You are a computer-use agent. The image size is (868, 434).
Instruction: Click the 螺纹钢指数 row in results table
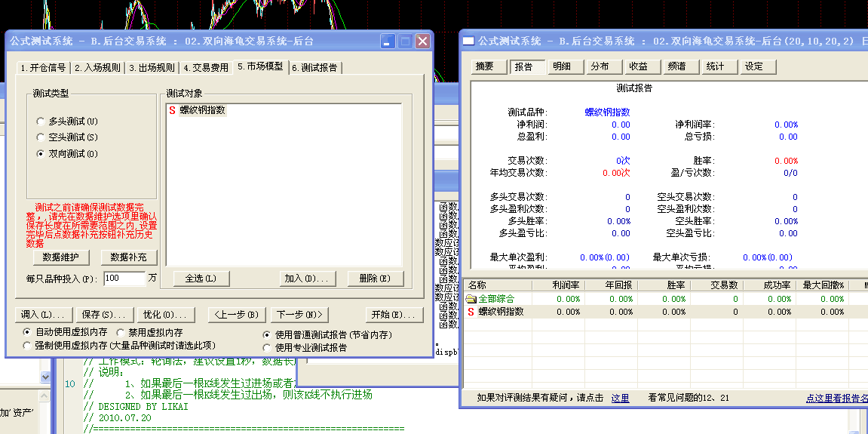(501, 312)
